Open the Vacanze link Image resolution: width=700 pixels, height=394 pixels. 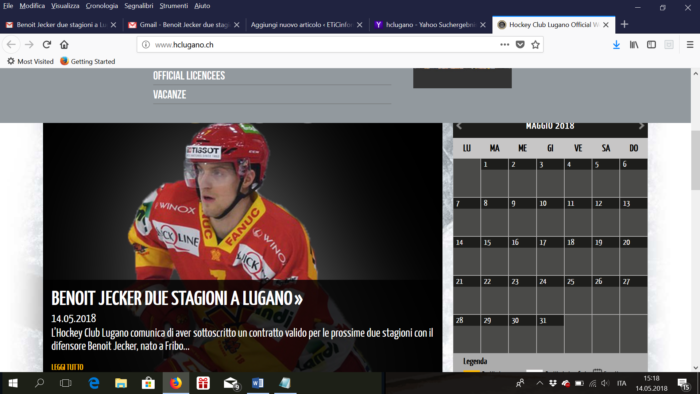[x=170, y=95]
